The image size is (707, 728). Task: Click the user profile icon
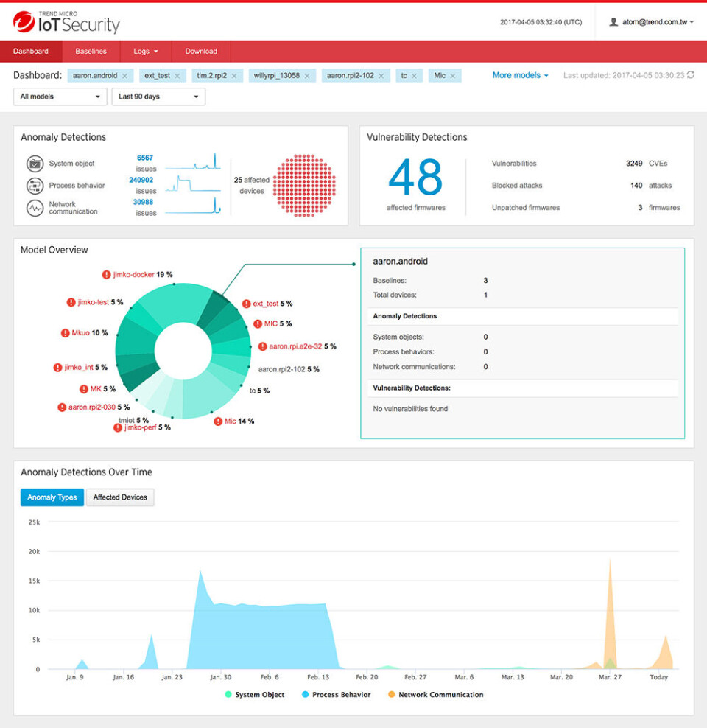613,22
